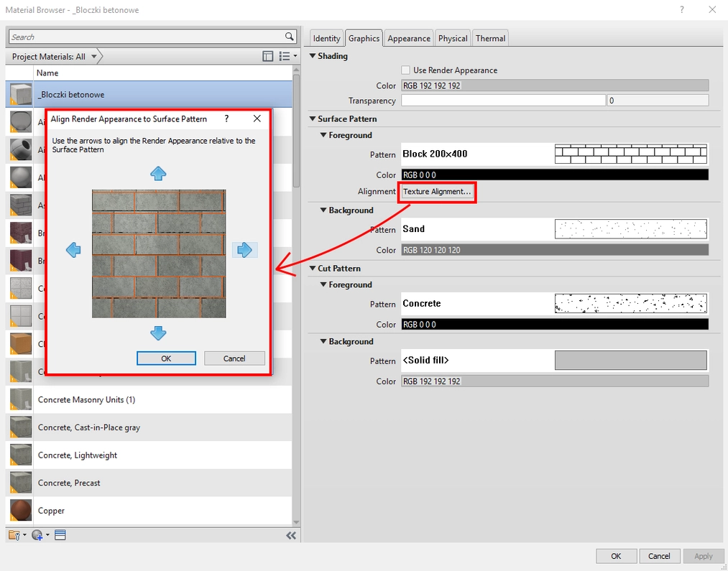
Task: Click the down arrow in alignment dialog
Action: coord(157,332)
